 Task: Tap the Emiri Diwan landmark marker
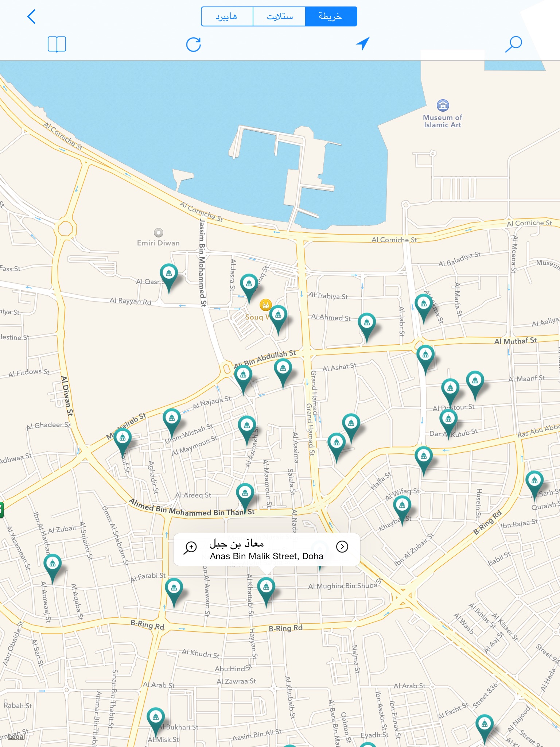[x=159, y=232]
